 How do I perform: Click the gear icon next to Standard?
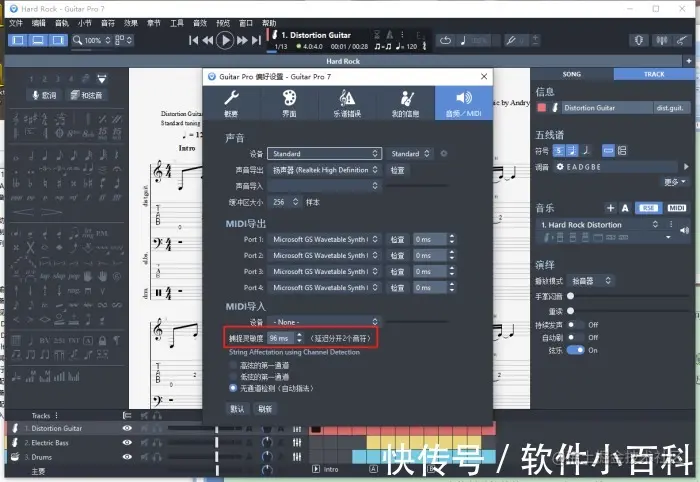tap(444, 154)
